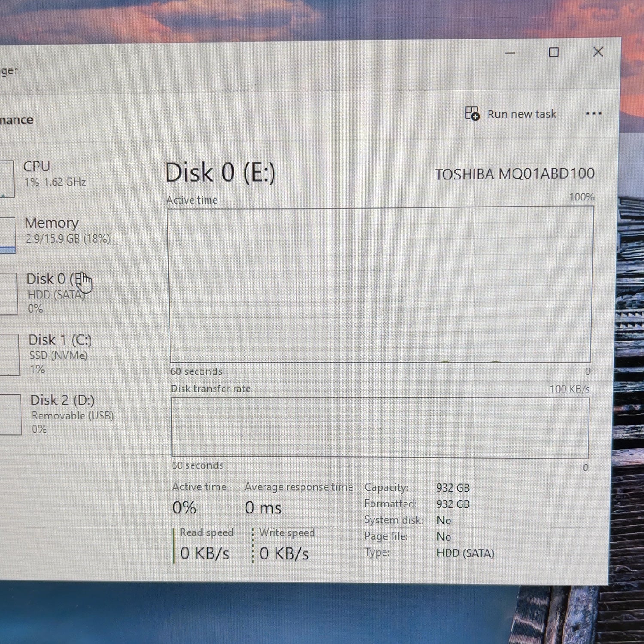This screenshot has height=644, width=644.
Task: Click the 100 KB/s scale label
Action: coord(569,389)
